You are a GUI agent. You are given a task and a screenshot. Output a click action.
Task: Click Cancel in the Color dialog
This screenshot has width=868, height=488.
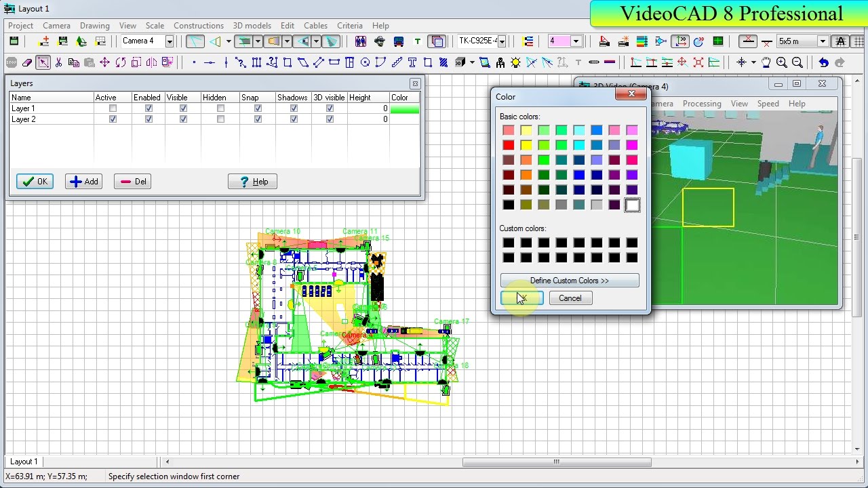click(x=570, y=298)
